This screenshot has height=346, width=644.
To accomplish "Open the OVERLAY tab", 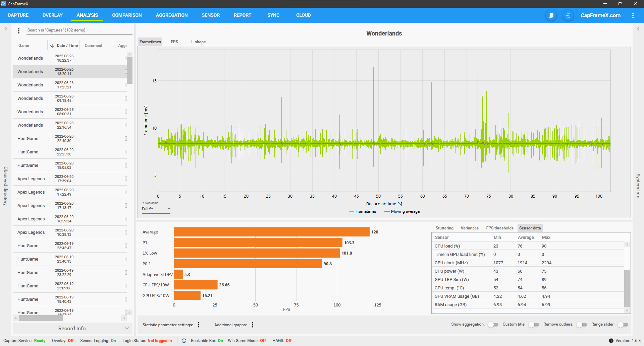I will (x=53, y=15).
